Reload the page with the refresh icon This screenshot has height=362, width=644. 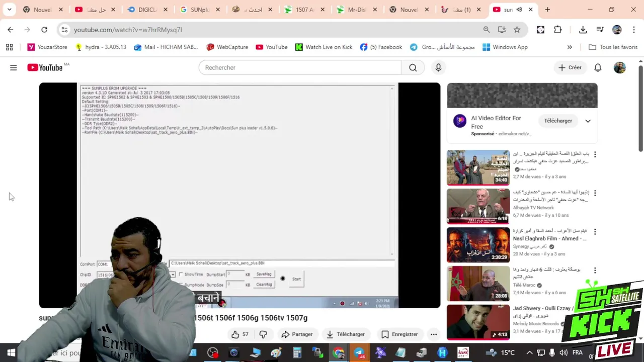[x=44, y=30]
